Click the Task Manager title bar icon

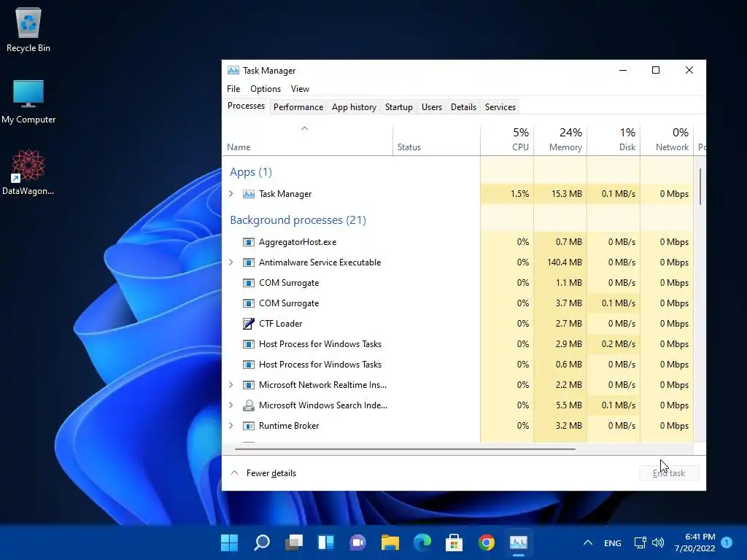pyautogui.click(x=233, y=71)
